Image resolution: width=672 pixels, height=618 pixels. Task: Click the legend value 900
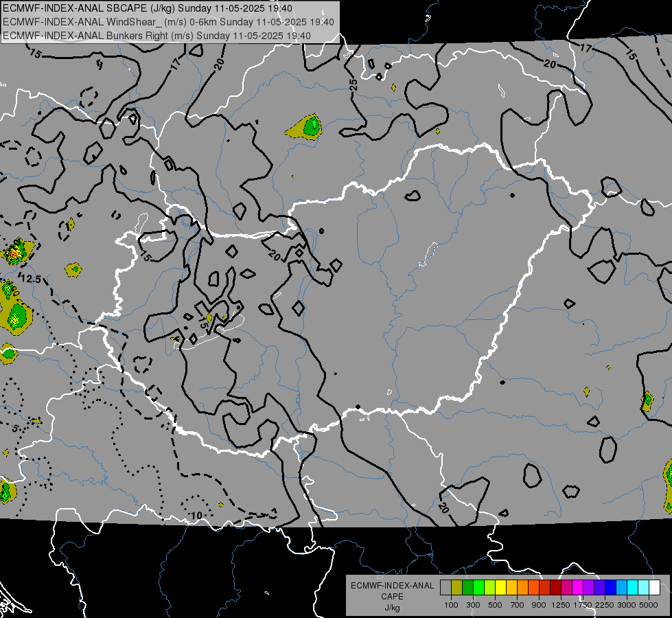click(x=539, y=605)
